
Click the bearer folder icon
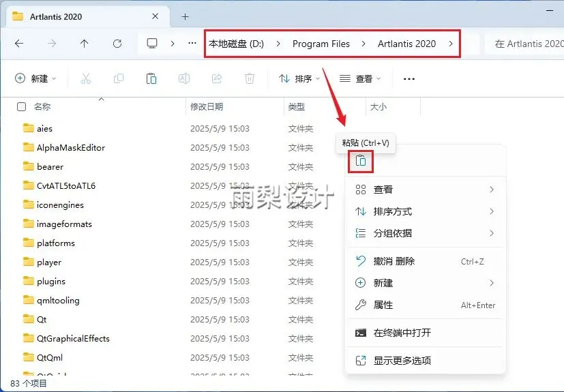tap(29, 166)
